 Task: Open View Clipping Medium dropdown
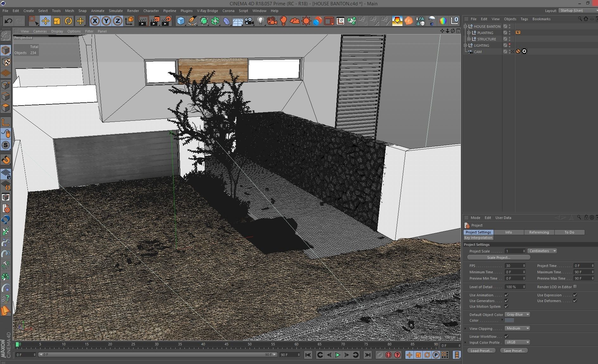click(517, 328)
